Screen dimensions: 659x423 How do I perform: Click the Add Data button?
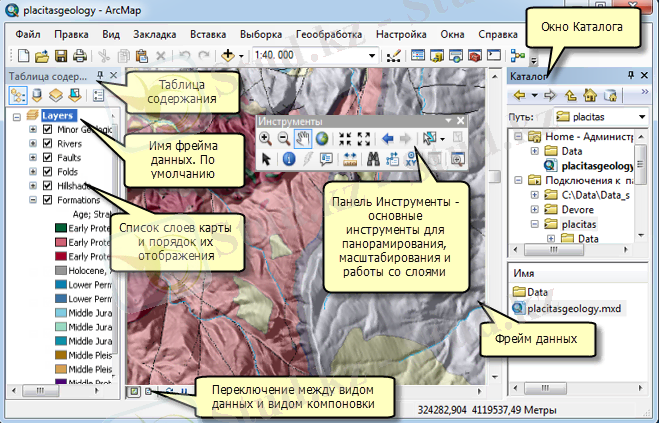228,56
